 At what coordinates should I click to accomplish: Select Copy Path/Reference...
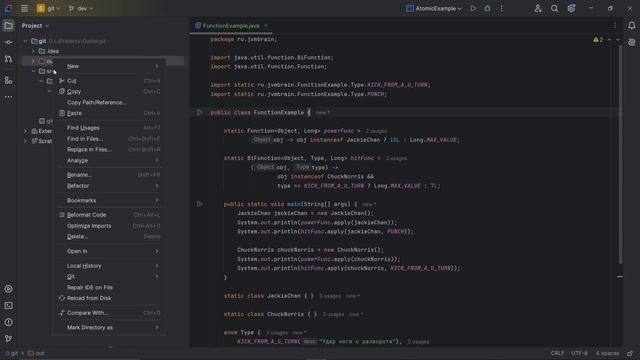(x=109, y=102)
